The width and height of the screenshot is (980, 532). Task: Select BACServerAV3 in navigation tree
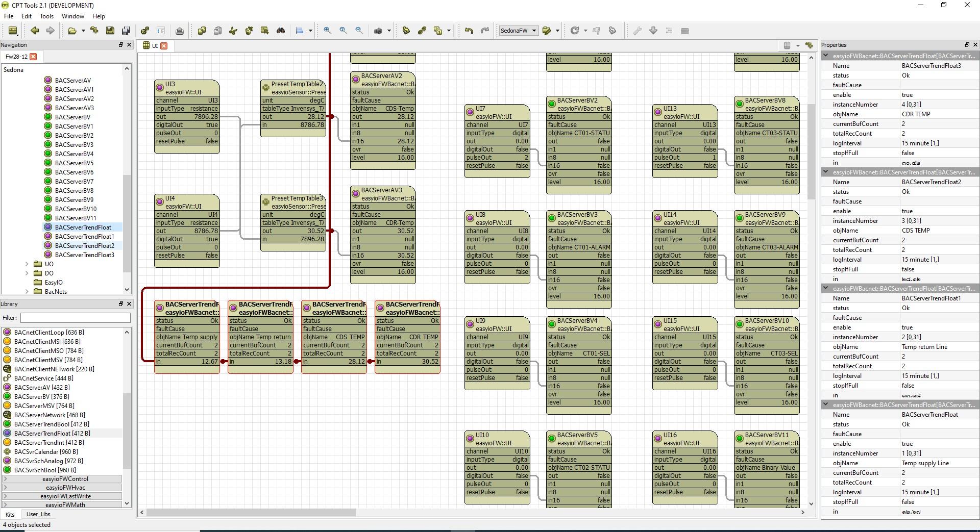pyautogui.click(x=74, y=108)
